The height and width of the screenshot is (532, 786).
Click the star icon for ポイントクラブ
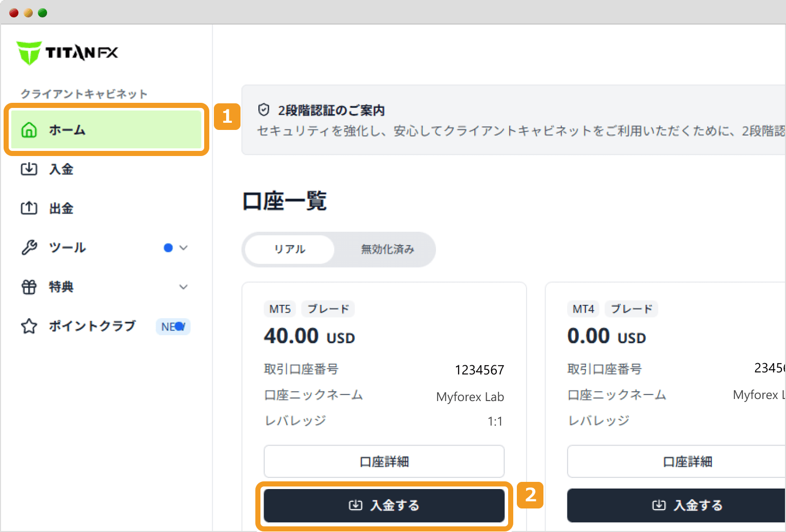coord(29,326)
